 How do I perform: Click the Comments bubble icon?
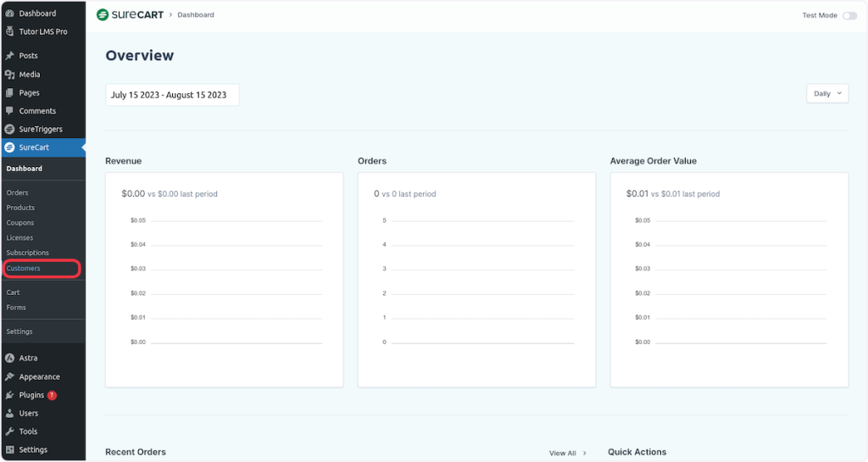pos(10,111)
